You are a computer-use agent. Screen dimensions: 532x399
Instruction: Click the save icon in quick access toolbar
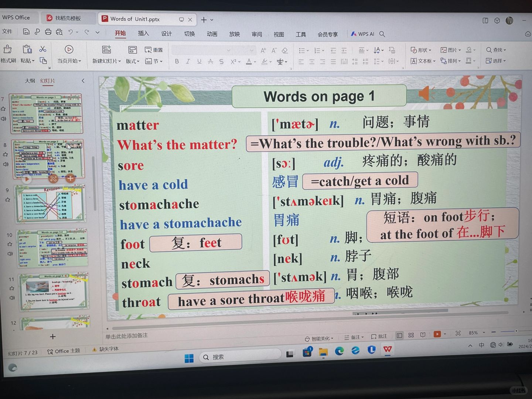click(26, 32)
